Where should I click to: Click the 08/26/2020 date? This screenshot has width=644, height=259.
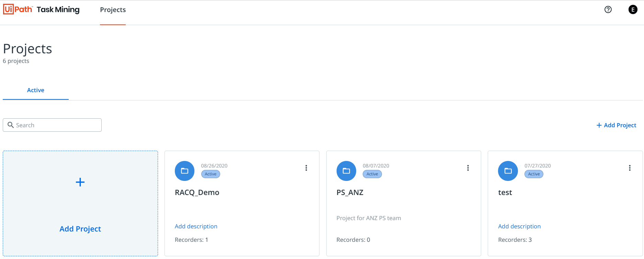pos(214,166)
